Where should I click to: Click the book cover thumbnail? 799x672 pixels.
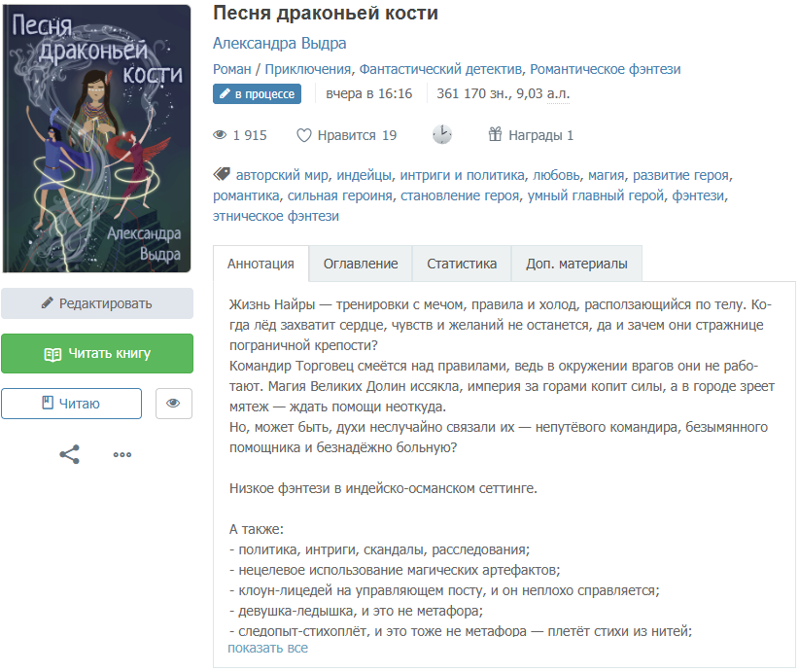coord(97,139)
